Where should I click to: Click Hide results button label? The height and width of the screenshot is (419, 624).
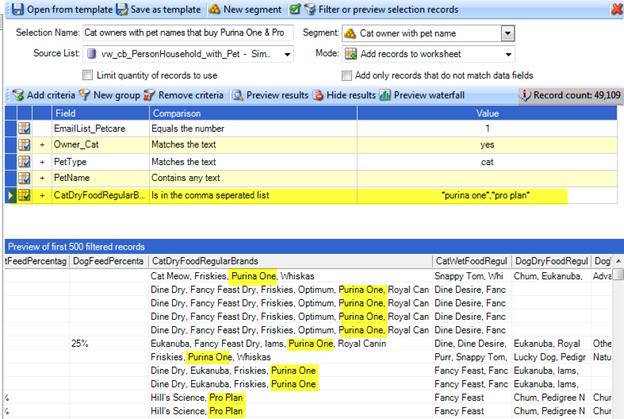pyautogui.click(x=351, y=95)
